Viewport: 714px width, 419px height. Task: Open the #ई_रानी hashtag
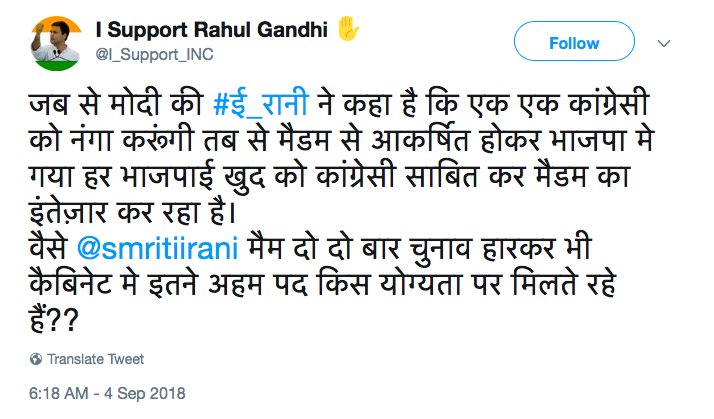255,102
